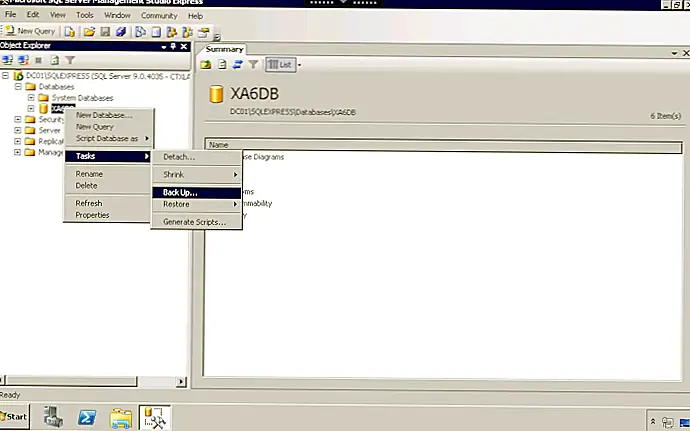Click the Save disk icon in toolbar
Screen dimensions: 690x431
pyautogui.click(x=105, y=32)
